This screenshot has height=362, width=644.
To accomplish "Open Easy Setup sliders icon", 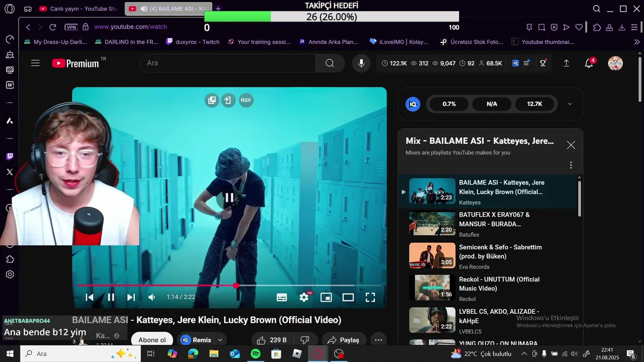I will click(x=635, y=27).
